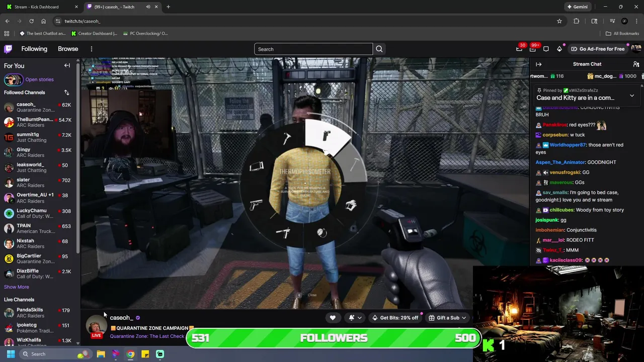The width and height of the screenshot is (644, 362).
Task: Click Show More under followed channels
Action: pos(17,287)
